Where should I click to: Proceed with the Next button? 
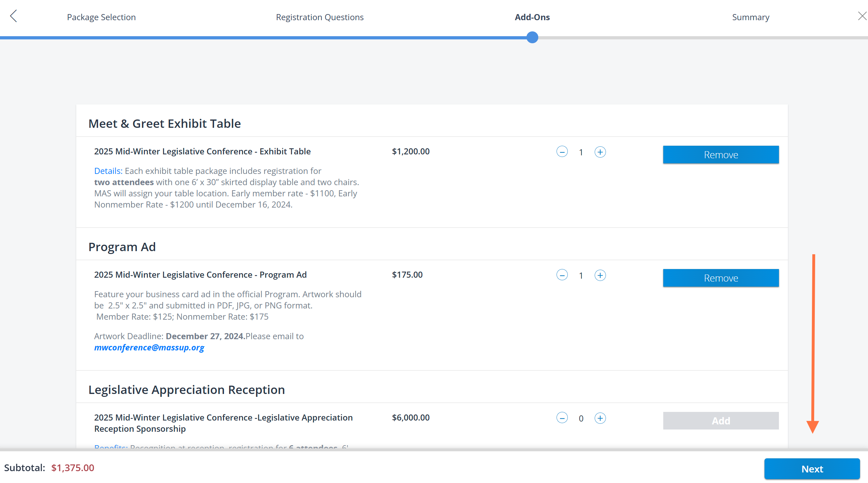pos(812,469)
